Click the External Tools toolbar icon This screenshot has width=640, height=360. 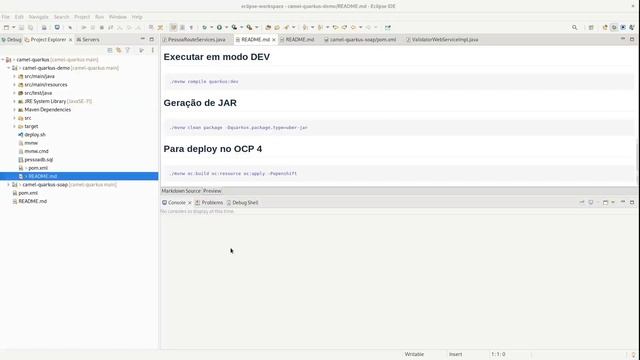(249, 27)
